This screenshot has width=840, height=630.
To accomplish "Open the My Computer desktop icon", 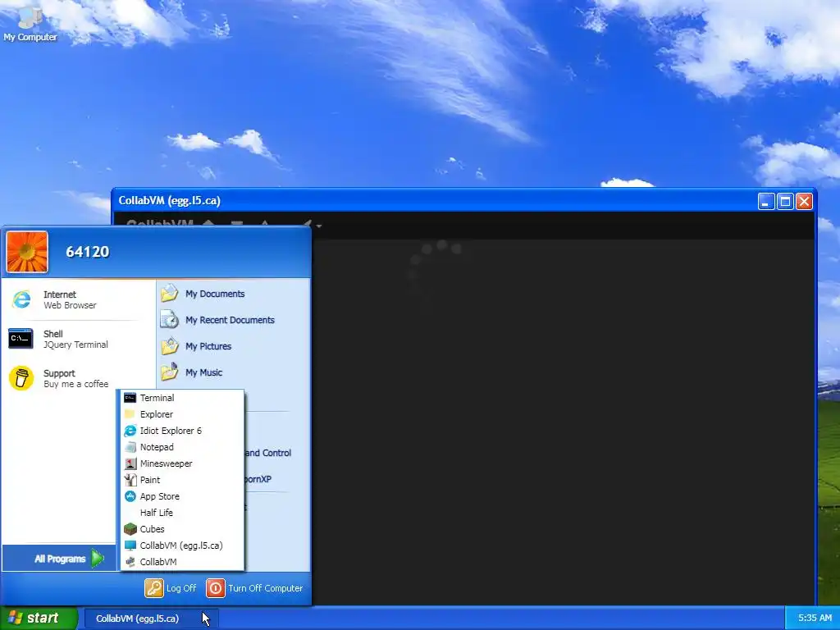I will 30,24.
